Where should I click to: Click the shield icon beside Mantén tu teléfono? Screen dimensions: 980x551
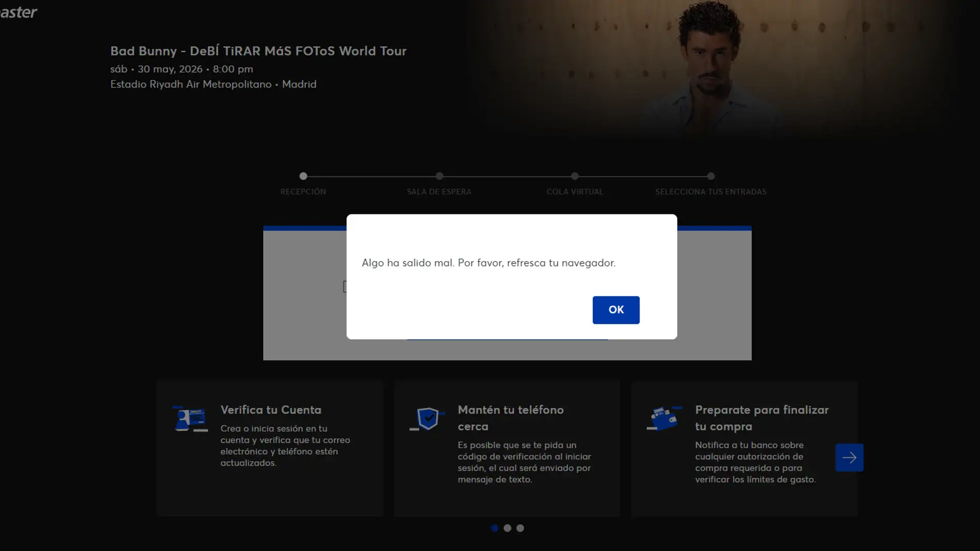427,419
